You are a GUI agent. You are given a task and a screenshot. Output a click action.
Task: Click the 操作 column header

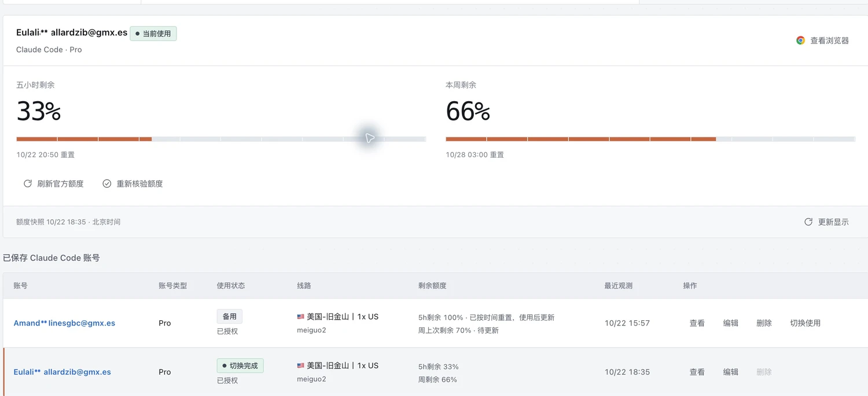coord(690,286)
